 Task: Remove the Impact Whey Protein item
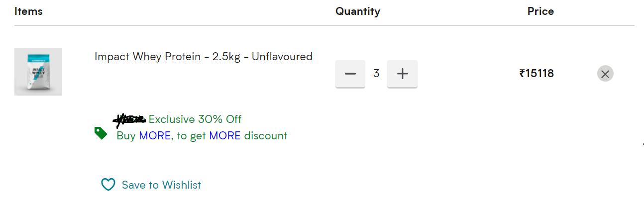click(605, 74)
